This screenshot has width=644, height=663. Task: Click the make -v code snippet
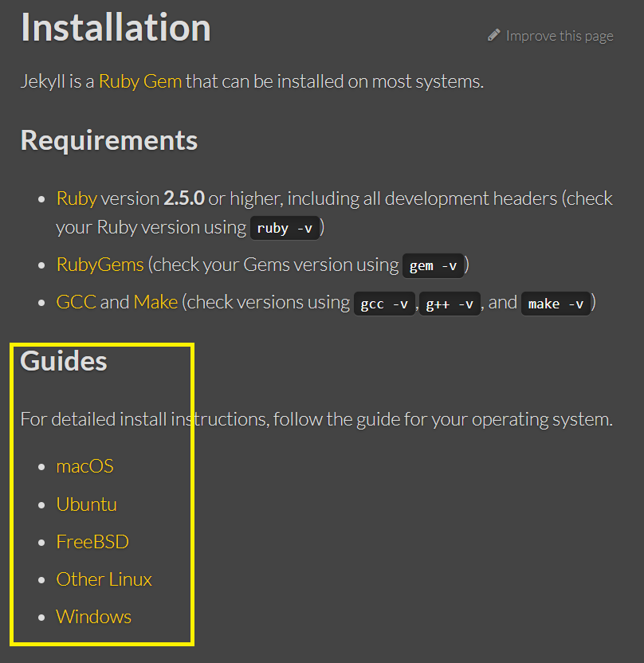click(x=556, y=304)
